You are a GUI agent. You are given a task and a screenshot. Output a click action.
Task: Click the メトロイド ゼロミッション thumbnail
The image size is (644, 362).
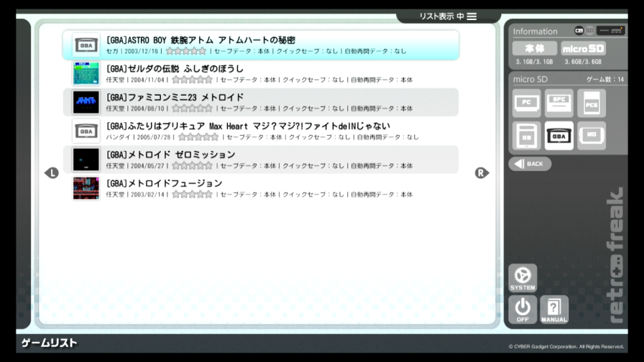[86, 159]
